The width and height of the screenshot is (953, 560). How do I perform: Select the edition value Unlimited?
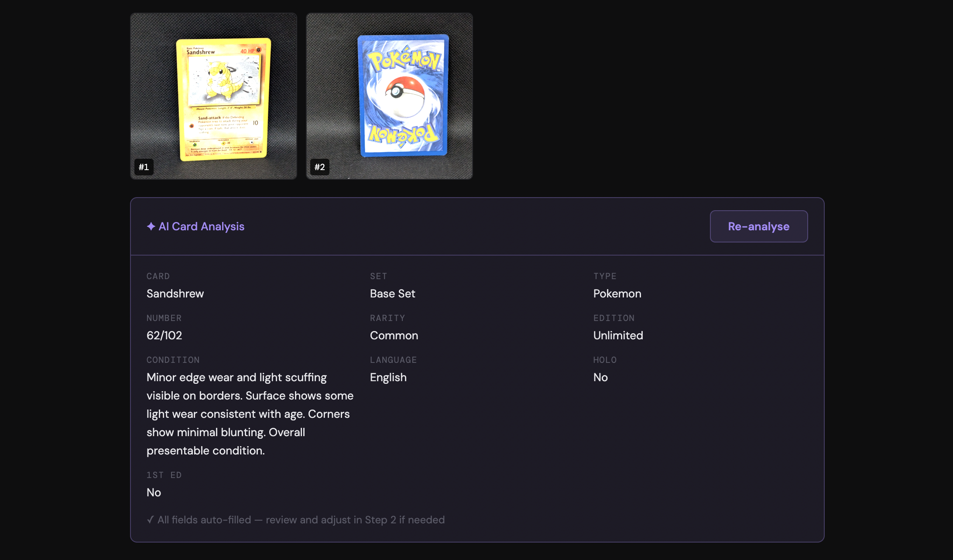pyautogui.click(x=618, y=335)
